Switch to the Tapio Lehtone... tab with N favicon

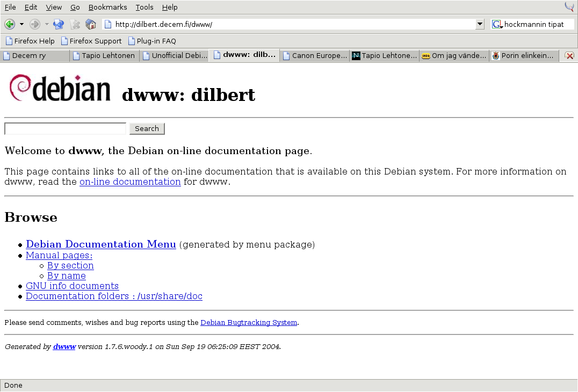[385, 56]
